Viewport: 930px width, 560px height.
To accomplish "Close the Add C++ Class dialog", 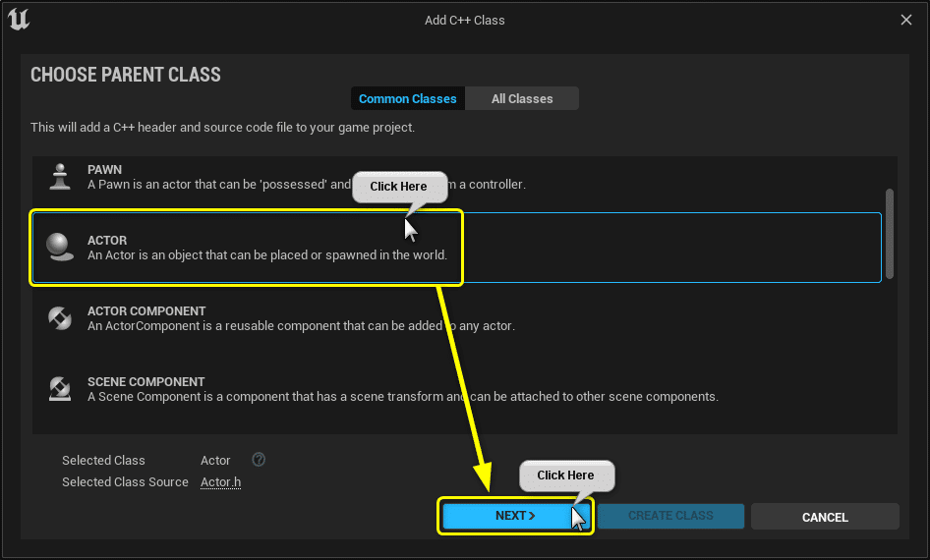I will (x=906, y=20).
